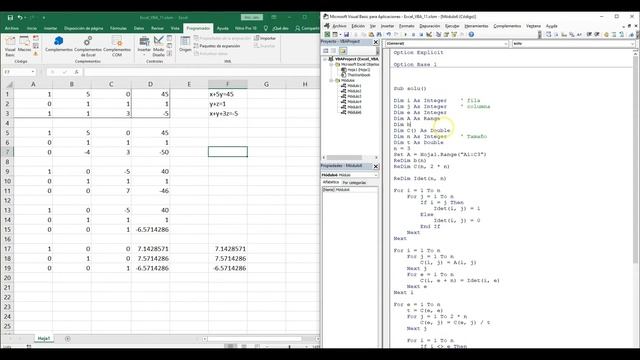
Task: Select column D header
Action: pos(151,84)
